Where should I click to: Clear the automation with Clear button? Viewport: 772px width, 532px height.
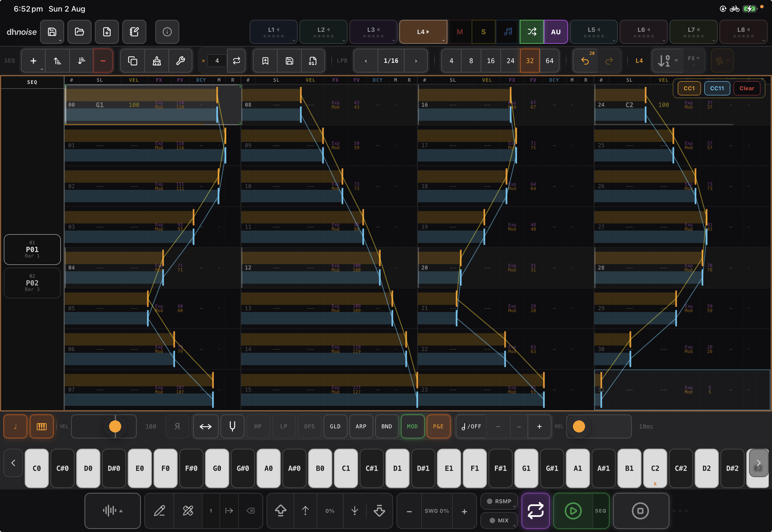(747, 88)
